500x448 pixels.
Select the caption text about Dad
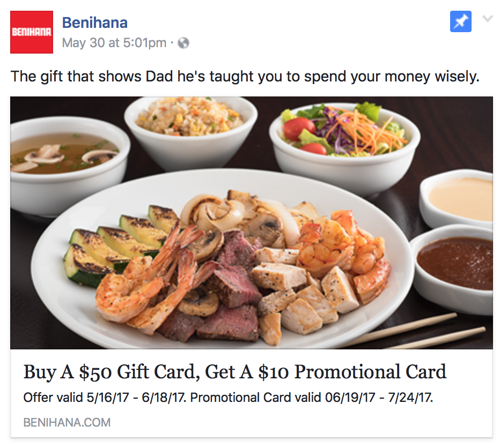tap(245, 77)
